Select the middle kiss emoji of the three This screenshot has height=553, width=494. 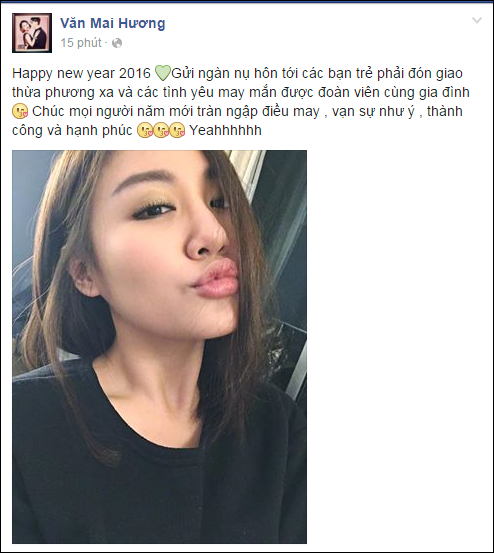[x=161, y=130]
